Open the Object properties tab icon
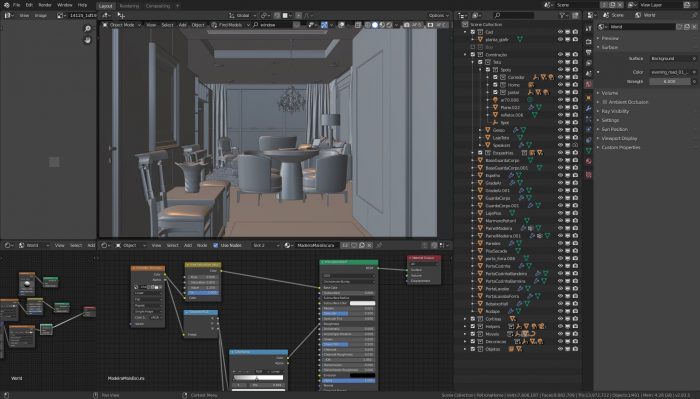The height and width of the screenshot is (399, 700). pos(588,98)
